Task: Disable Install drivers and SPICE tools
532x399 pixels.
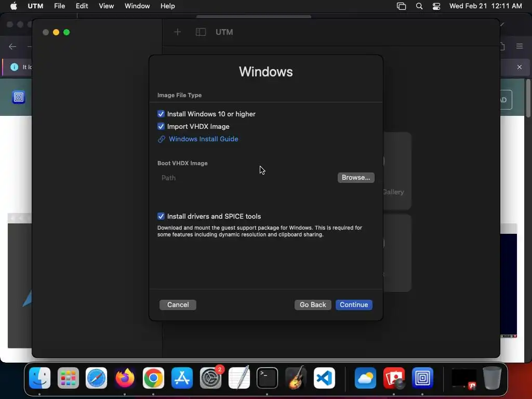Action: pos(161,217)
